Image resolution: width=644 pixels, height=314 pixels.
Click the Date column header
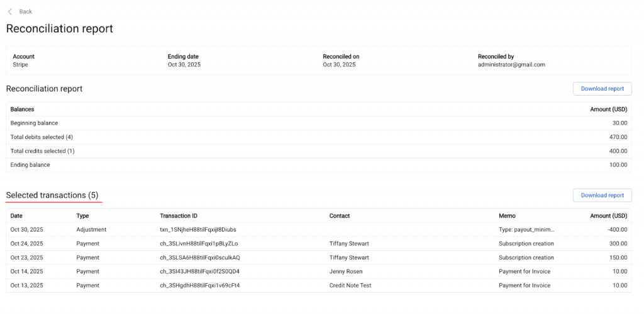pos(16,216)
